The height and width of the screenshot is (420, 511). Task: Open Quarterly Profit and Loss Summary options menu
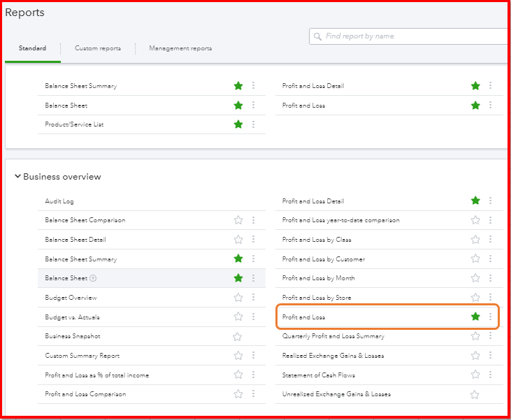[490, 335]
